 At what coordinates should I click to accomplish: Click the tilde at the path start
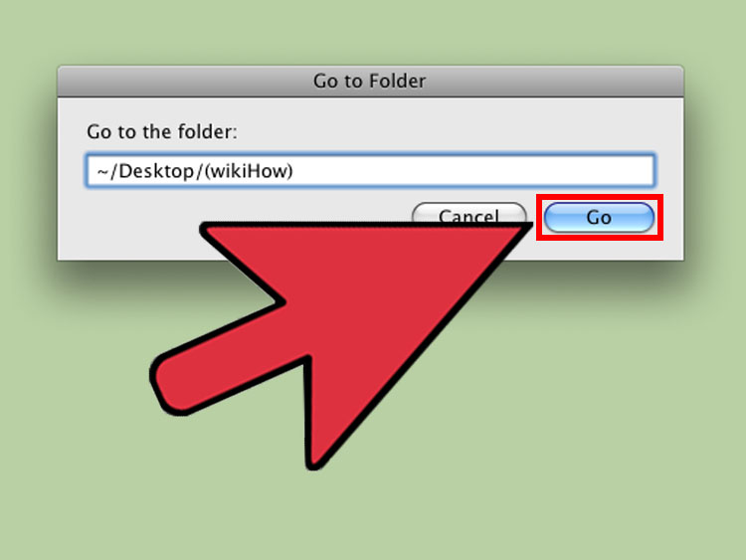102,172
